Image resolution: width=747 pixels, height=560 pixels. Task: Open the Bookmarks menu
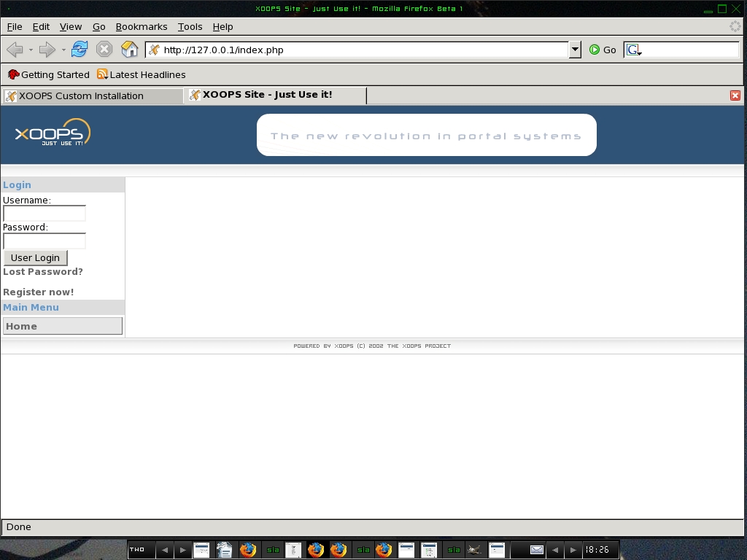(x=142, y=26)
